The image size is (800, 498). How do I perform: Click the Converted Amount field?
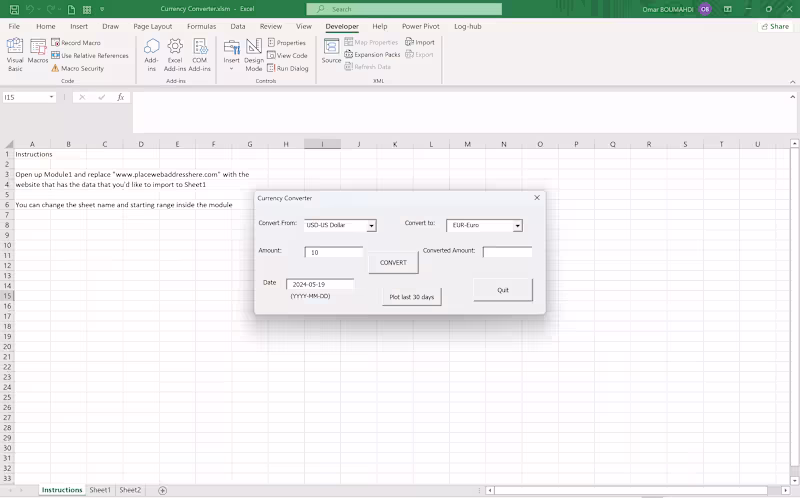pos(507,252)
